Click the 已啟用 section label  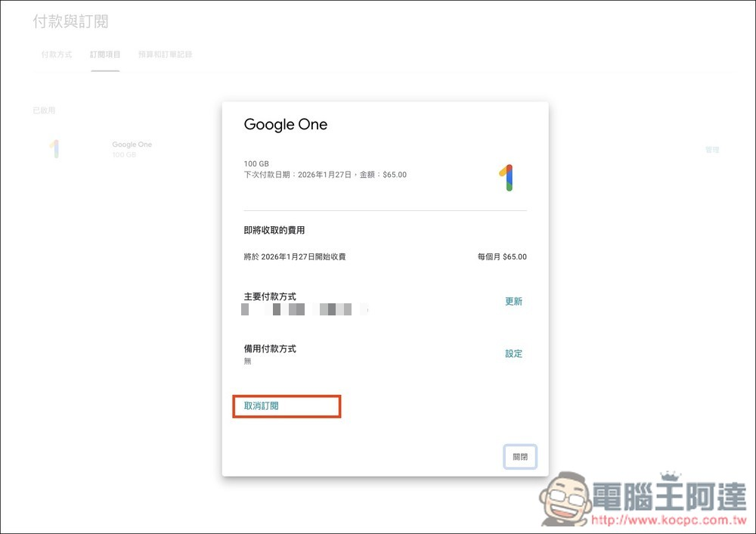44,110
